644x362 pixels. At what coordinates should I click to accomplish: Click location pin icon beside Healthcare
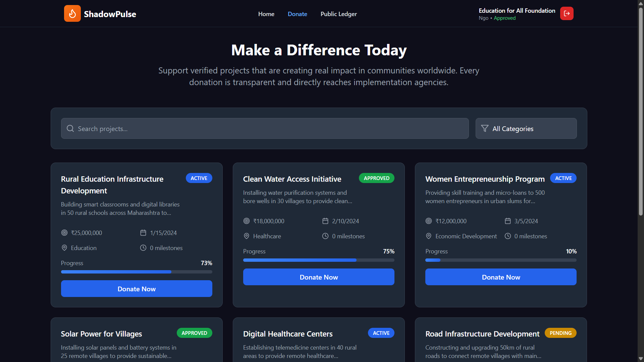[x=247, y=236]
